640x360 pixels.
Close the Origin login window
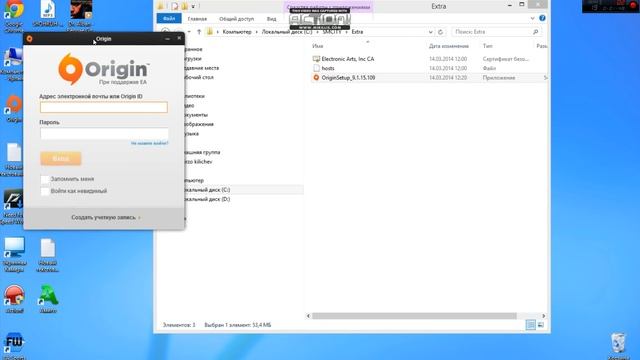[x=179, y=38]
